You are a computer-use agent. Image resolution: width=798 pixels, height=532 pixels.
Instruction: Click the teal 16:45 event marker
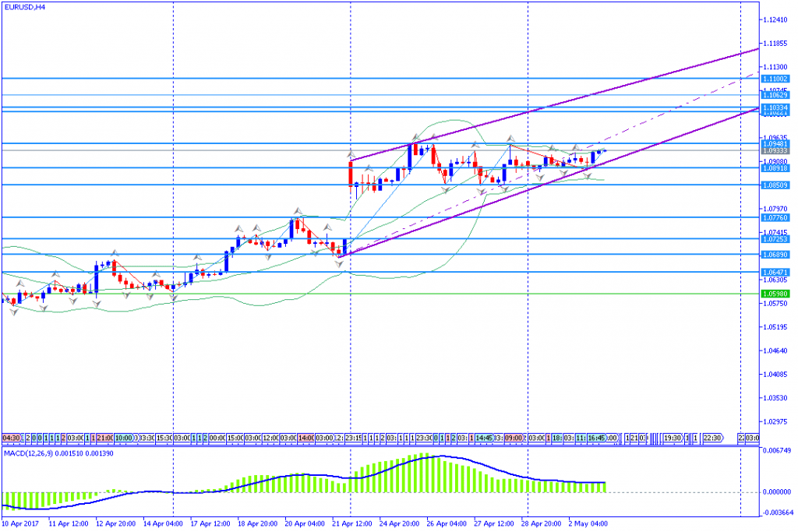[596, 438]
